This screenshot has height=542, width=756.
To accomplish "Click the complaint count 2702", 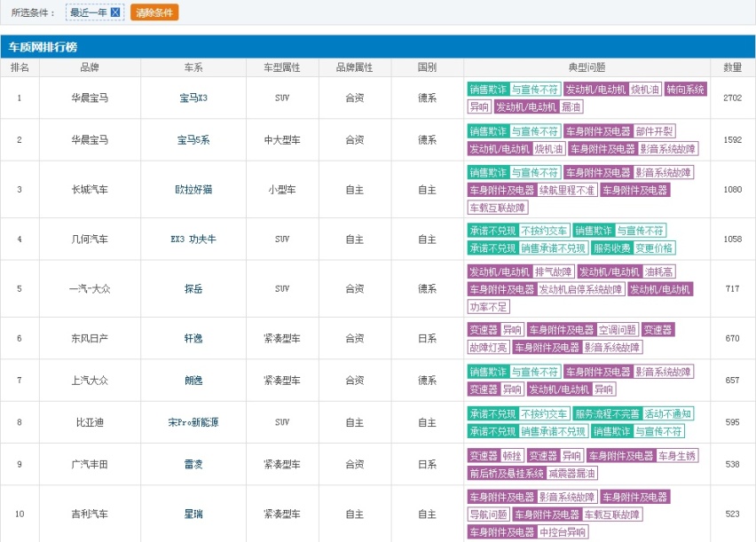I will click(x=732, y=98).
